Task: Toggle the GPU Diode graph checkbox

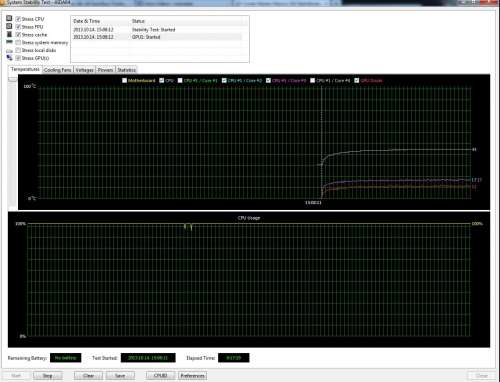Action: click(x=357, y=80)
